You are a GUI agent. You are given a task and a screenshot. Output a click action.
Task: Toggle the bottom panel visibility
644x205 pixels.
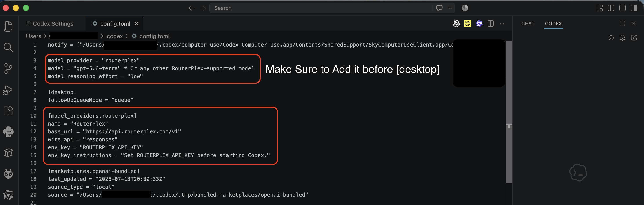(622, 8)
